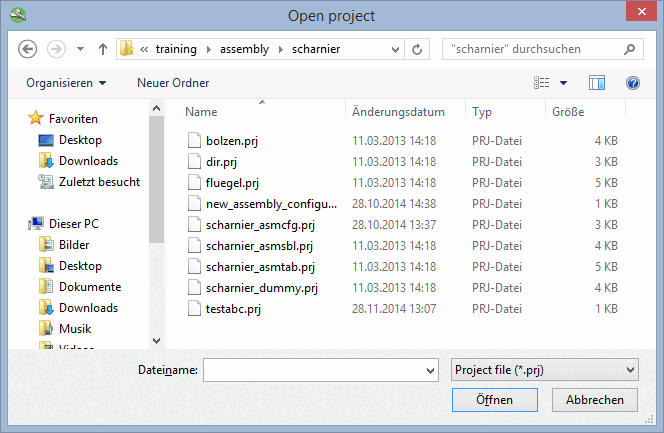The image size is (664, 433).
Task: Open the Project file (*.prj) type dropdown
Action: pyautogui.click(x=544, y=370)
